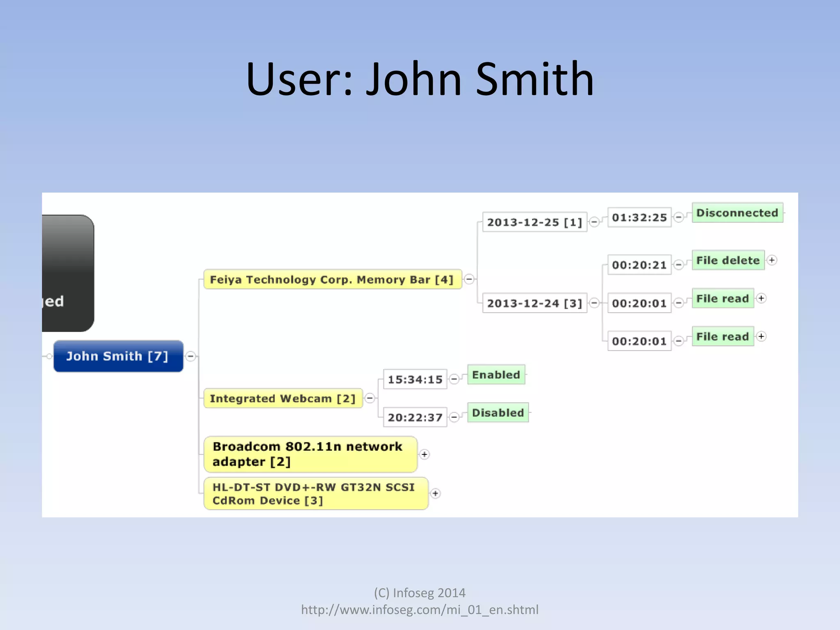The image size is (840, 630).
Task: Collapse the John Smith [7] node
Action: pos(191,356)
